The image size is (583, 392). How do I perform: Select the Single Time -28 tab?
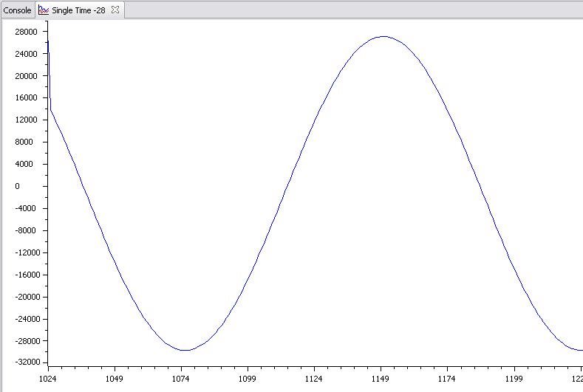(78, 10)
